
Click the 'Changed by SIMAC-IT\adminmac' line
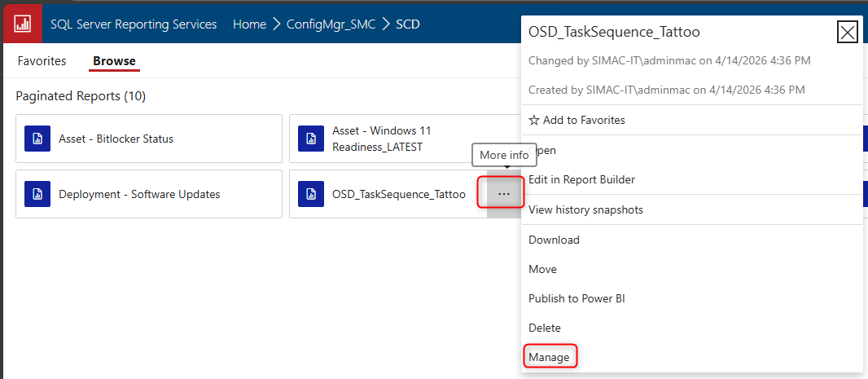(x=670, y=60)
